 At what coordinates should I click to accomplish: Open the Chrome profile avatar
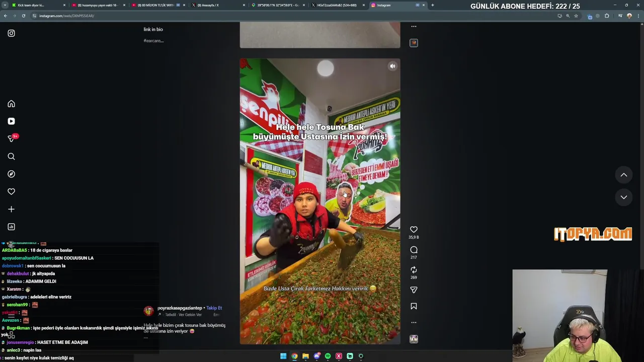click(x=629, y=16)
